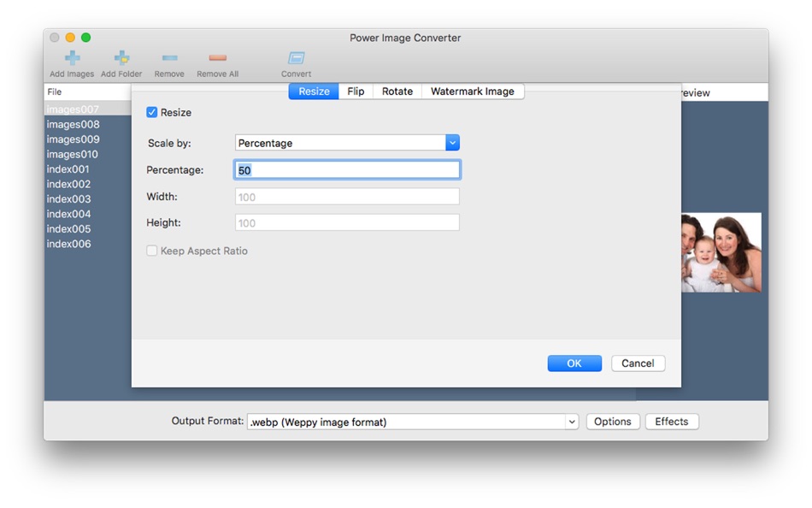Click the Cancel button
The image size is (812, 508).
[638, 363]
